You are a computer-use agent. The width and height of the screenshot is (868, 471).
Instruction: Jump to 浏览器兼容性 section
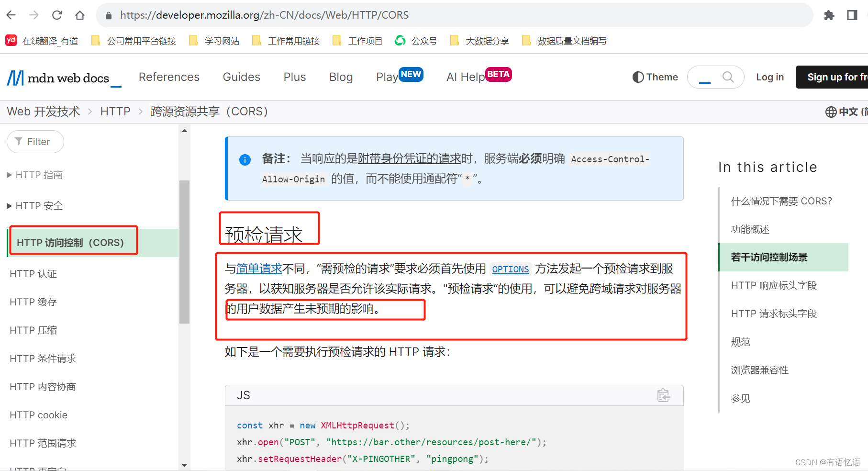pos(760,370)
